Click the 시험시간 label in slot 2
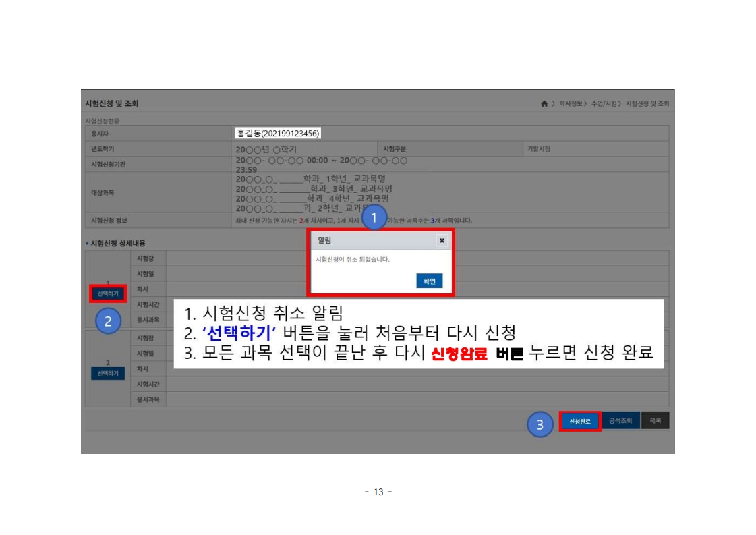 tap(148, 385)
